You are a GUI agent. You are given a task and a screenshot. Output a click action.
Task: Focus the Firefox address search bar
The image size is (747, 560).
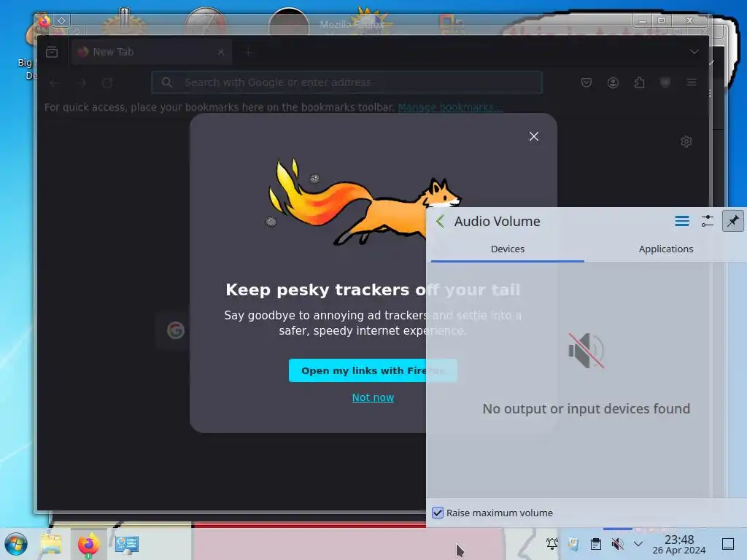pos(347,82)
